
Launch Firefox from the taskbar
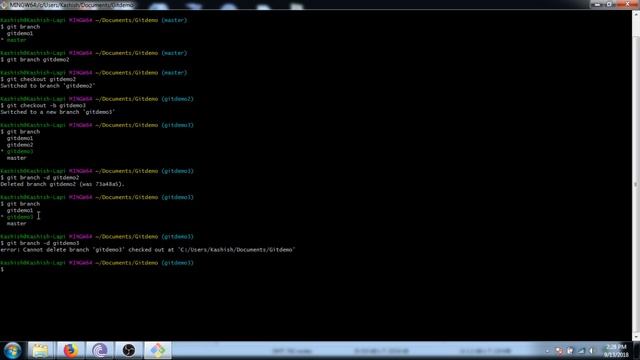(x=70, y=351)
